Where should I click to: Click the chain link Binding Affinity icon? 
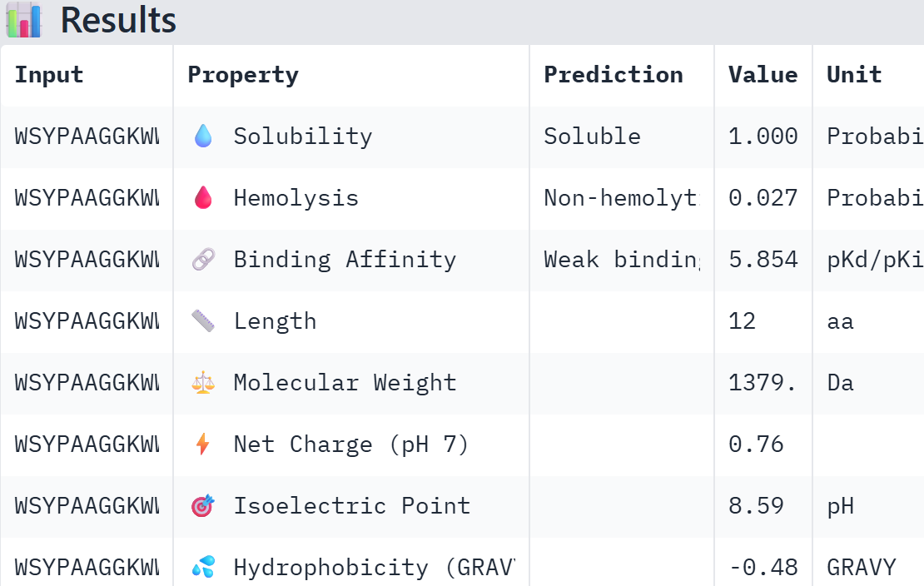[203, 260]
